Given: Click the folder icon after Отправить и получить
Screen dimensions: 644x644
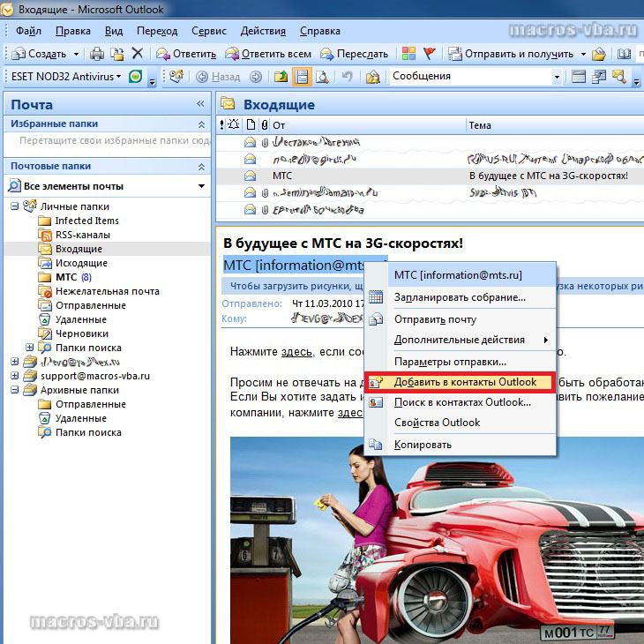Looking at the screenshot, I should click(x=599, y=54).
